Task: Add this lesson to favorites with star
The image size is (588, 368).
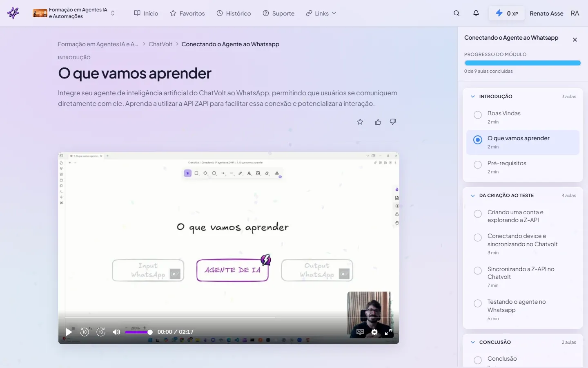Action: [x=360, y=122]
